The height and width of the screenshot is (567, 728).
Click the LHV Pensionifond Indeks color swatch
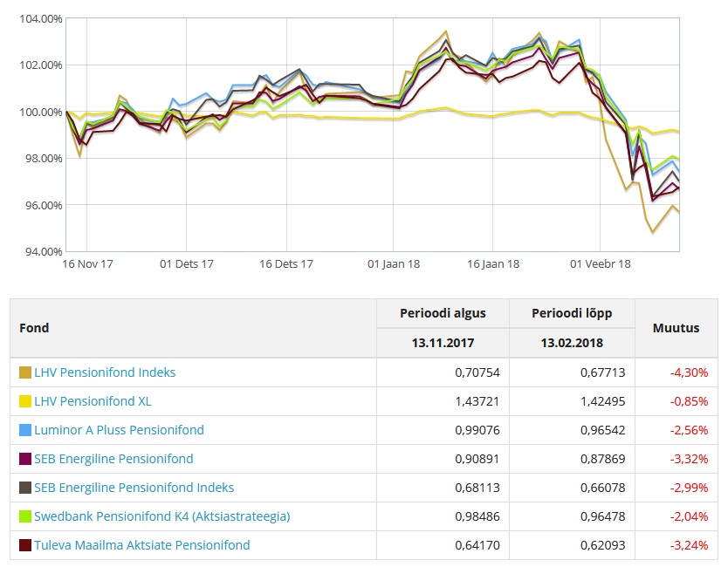25,372
